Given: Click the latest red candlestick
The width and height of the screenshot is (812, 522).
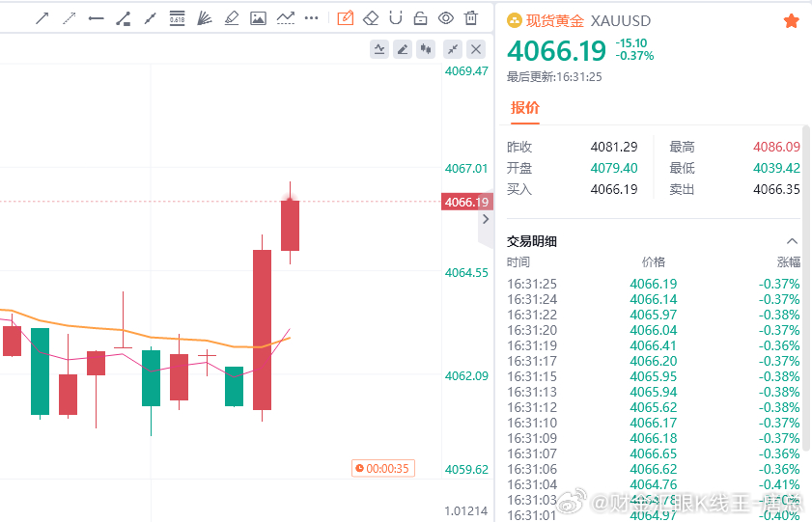Looking at the screenshot, I should pos(290,226).
